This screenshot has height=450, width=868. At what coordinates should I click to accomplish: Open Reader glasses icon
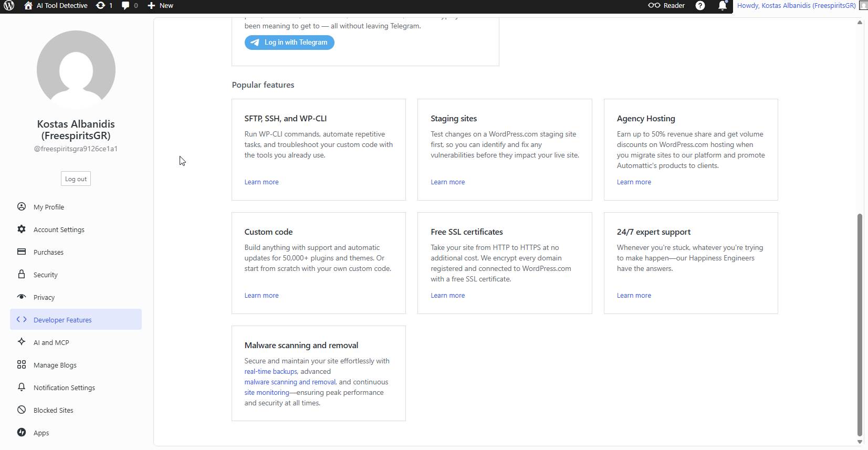click(654, 5)
